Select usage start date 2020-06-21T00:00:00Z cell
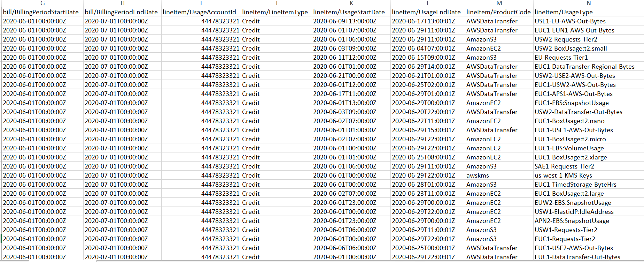644x262 pixels. point(344,76)
